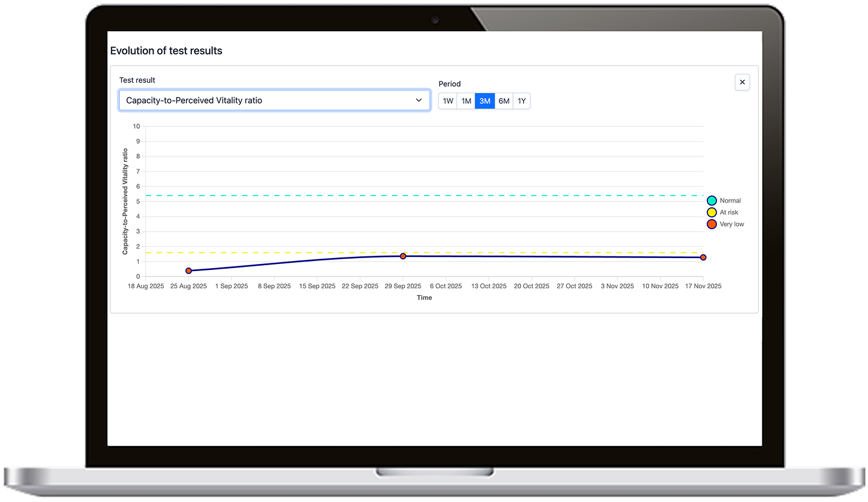Click the At risk yellow legend circle
This screenshot has width=868, height=502.
click(712, 213)
